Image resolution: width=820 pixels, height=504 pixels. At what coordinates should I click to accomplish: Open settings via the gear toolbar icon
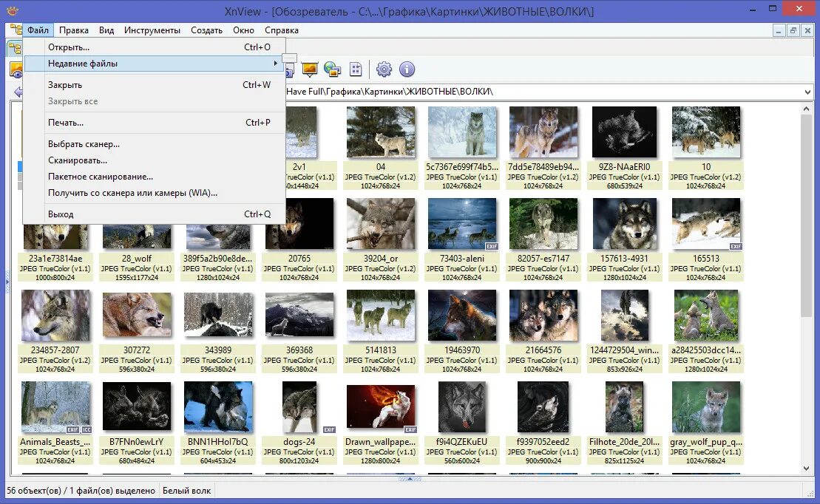(384, 69)
